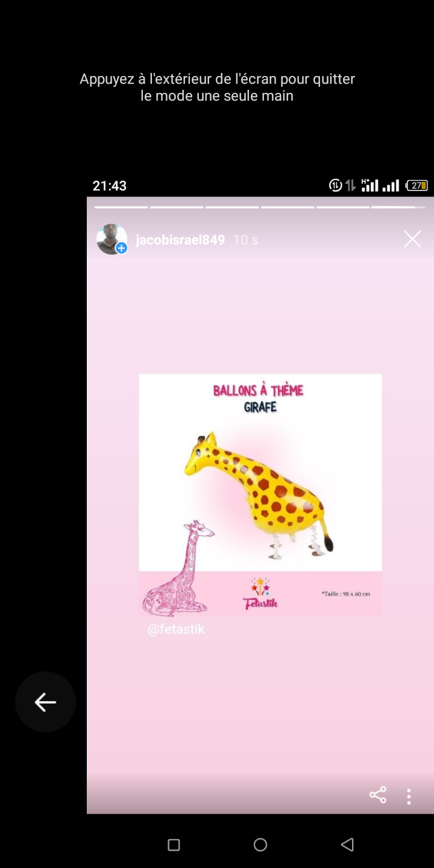The height and width of the screenshot is (868, 434).
Task: Jump to the first story progress segment
Action: click(121, 207)
